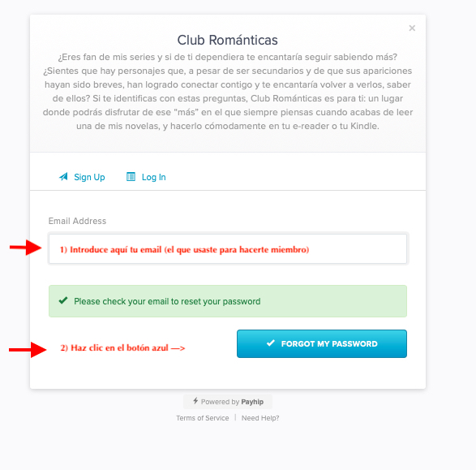Close the Club Románticas dialog
The height and width of the screenshot is (470, 476).
412,28
